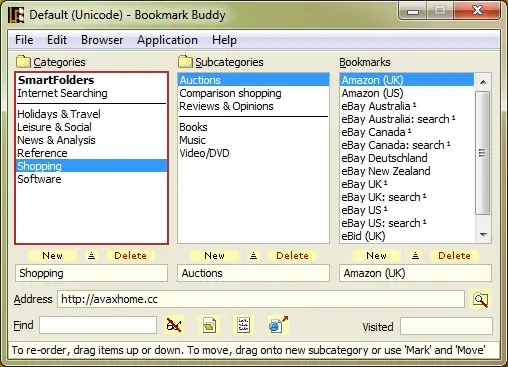
Task: Click Delete button under Bookmarks
Action: 454,256
